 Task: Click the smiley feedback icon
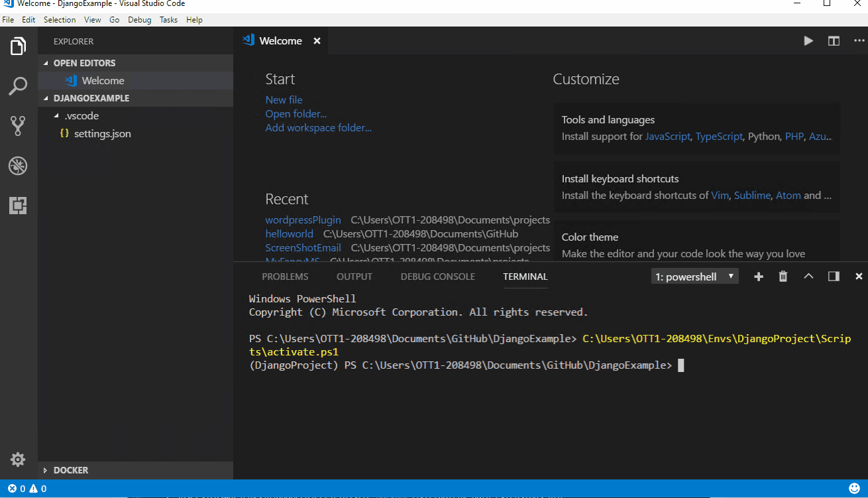click(x=854, y=489)
